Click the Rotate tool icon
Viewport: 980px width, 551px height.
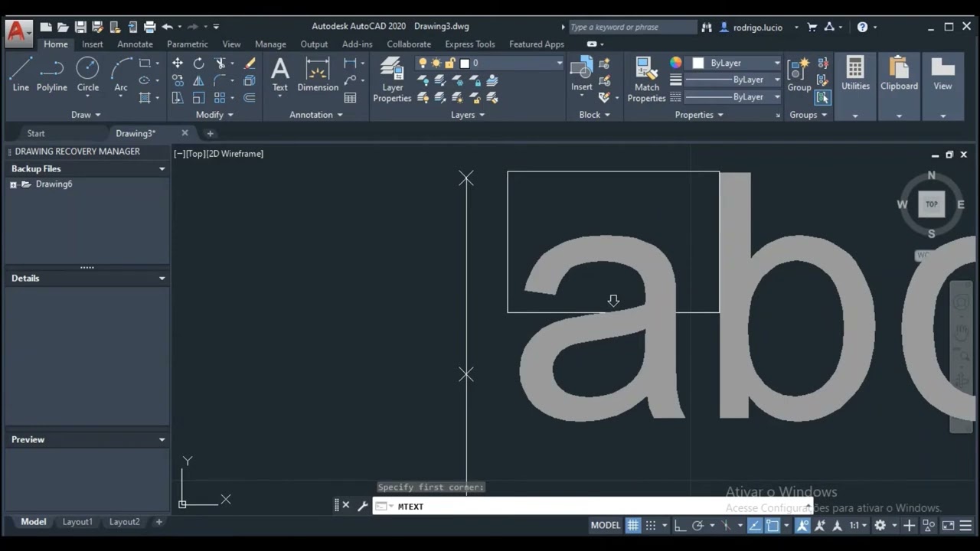[199, 63]
